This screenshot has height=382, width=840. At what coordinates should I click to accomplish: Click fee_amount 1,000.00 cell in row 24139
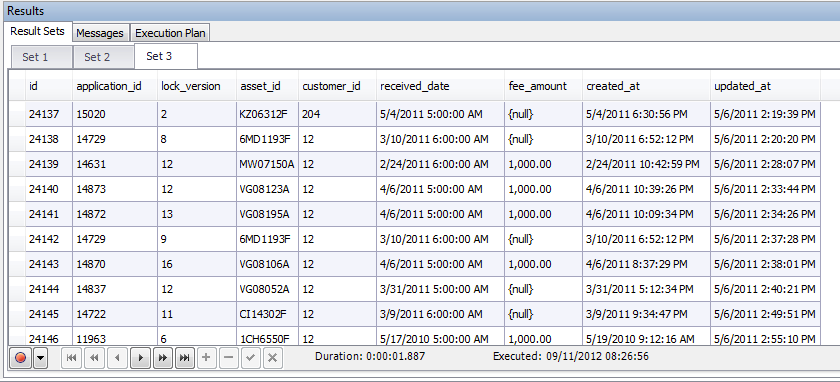[543, 164]
